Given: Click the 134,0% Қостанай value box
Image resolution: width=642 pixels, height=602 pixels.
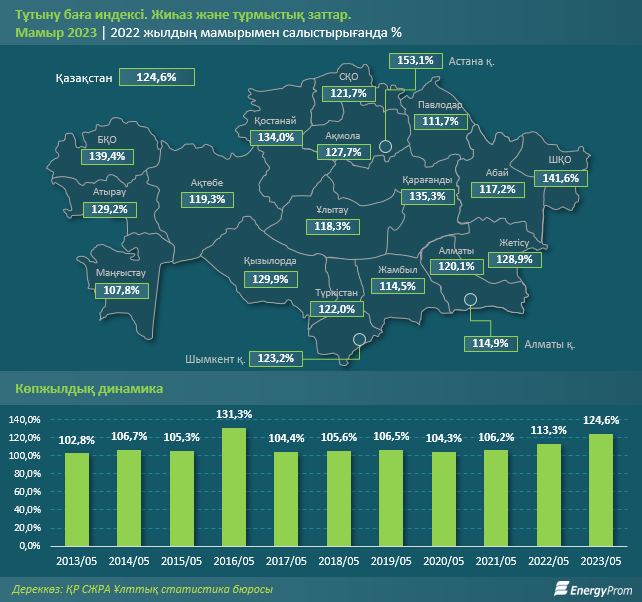Looking at the screenshot, I should point(275,138).
